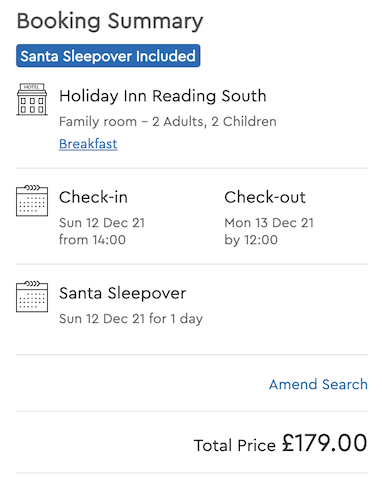Image resolution: width=382 pixels, height=481 pixels.
Task: Click the Amend Search link
Action: 318,384
